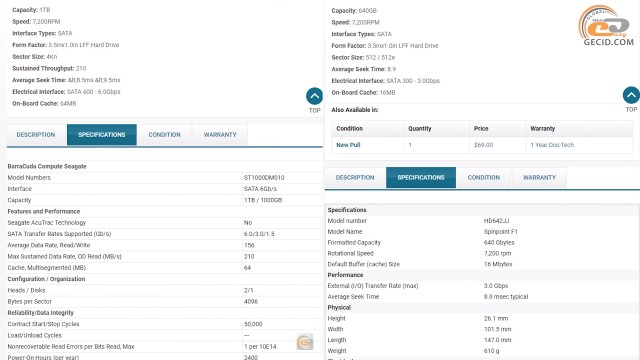Click the TOP arrow icon on left page

click(x=314, y=96)
